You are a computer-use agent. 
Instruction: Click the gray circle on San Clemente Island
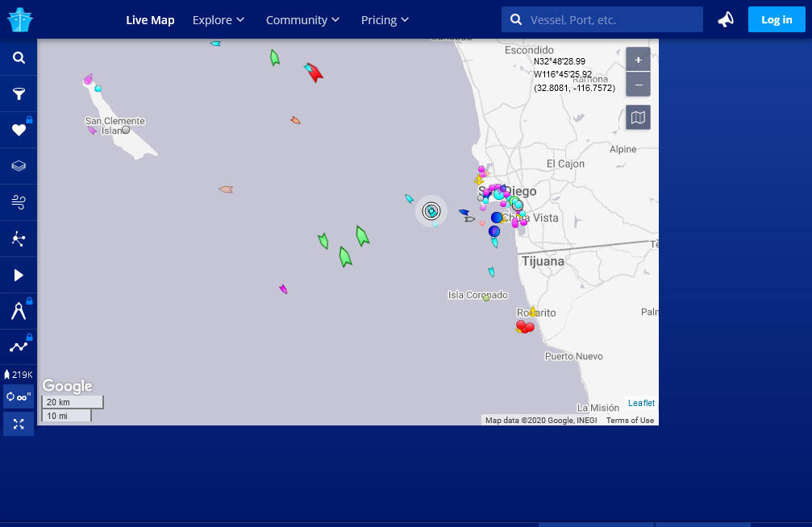click(126, 130)
